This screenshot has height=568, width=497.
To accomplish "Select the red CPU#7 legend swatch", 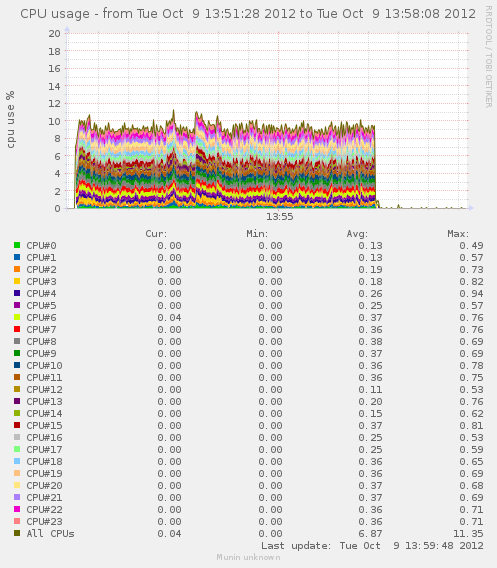I will pyautogui.click(x=17, y=329).
